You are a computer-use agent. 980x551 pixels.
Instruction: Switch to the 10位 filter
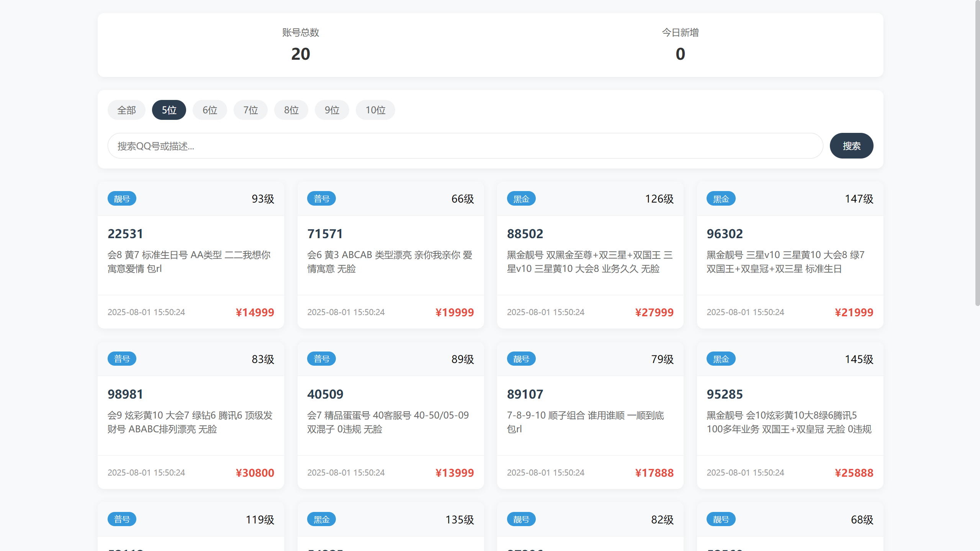[x=375, y=110]
